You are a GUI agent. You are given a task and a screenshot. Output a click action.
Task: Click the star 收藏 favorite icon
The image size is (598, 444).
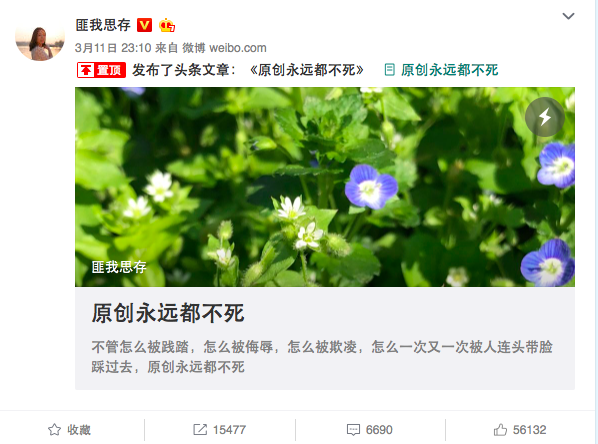click(54, 430)
